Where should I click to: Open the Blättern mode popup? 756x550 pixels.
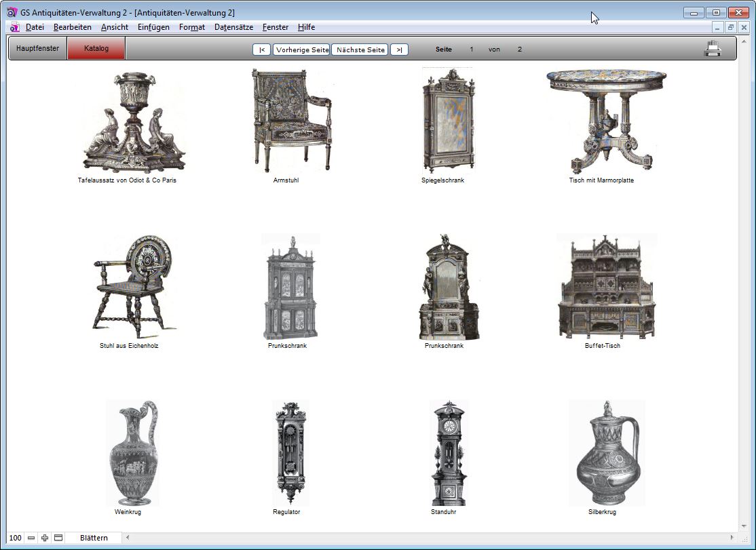[94, 538]
